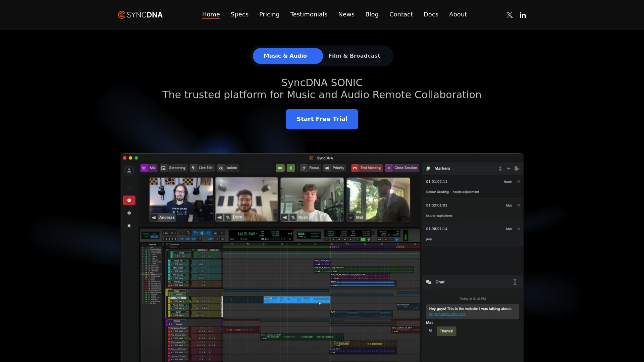Toggle the muted mic icon on Noah
Viewport: 644px width, 362px height.
tap(293, 217)
